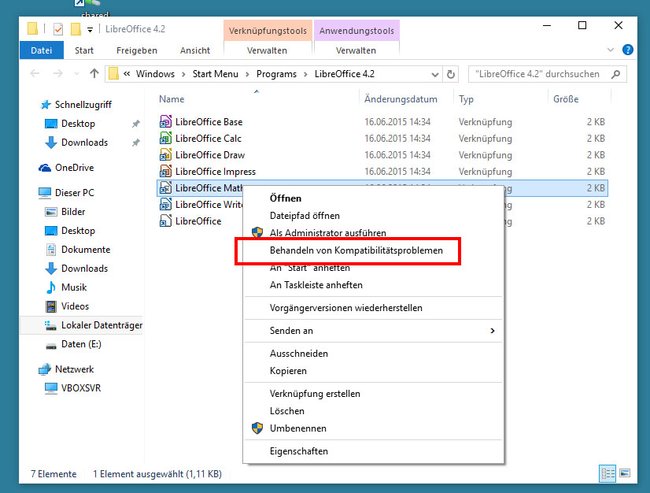Viewport: 650px width, 493px height.
Task: Open the Ansicht ribbon tab
Action: coord(195,50)
